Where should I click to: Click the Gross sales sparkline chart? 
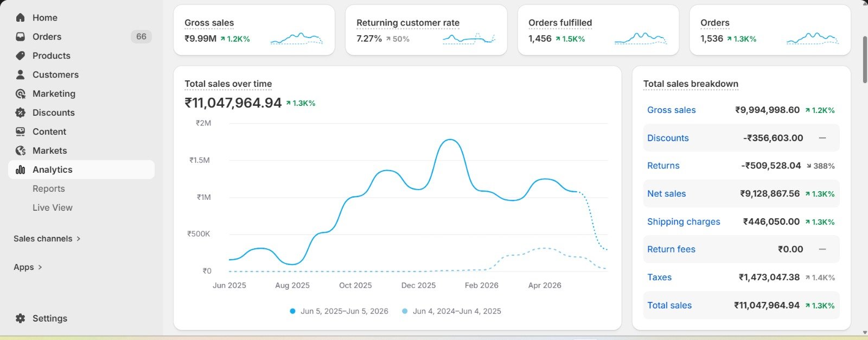tap(297, 39)
